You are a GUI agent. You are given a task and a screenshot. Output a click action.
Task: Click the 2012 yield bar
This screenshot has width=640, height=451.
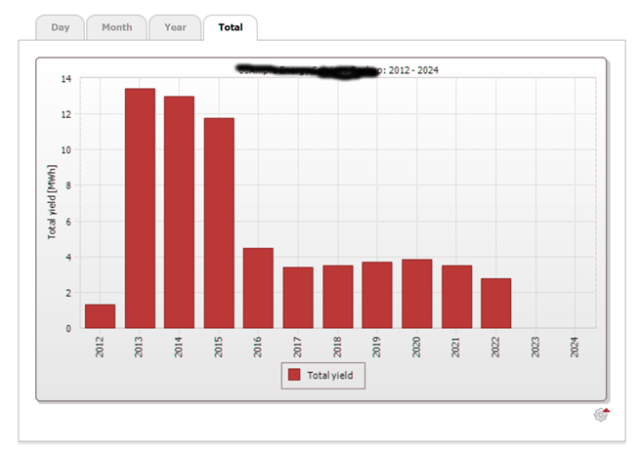(x=100, y=316)
